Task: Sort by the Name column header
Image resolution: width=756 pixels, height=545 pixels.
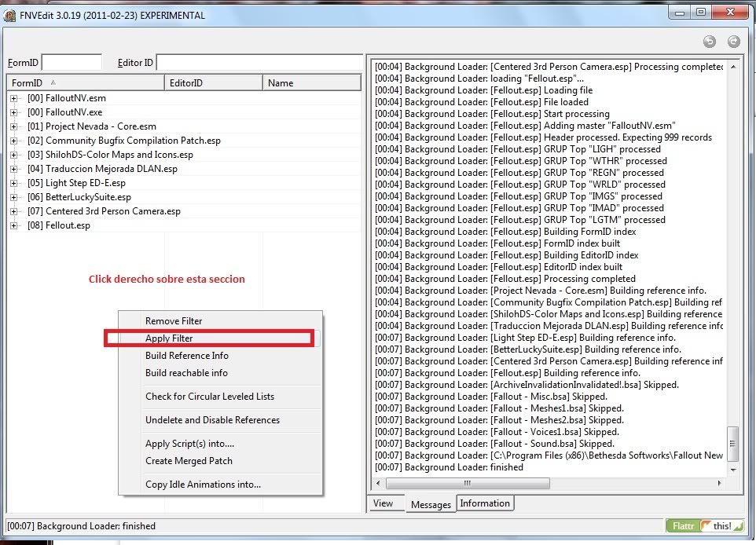Action: (311, 83)
